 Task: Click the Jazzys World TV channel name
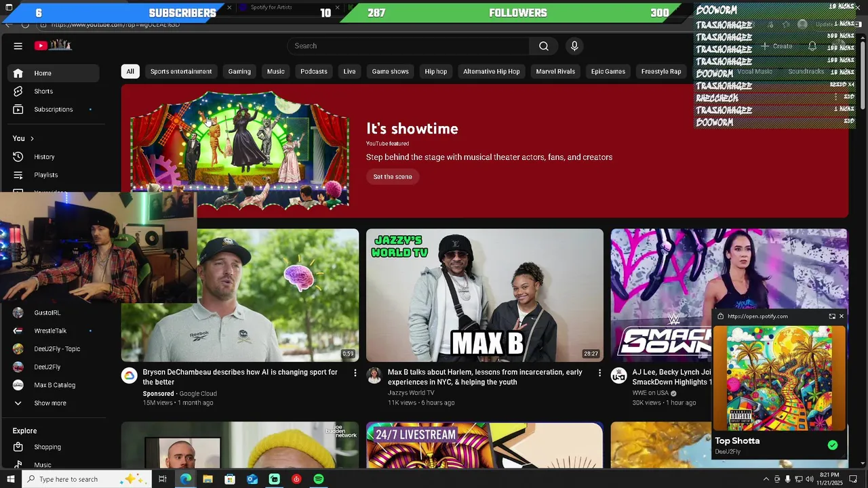point(411,393)
